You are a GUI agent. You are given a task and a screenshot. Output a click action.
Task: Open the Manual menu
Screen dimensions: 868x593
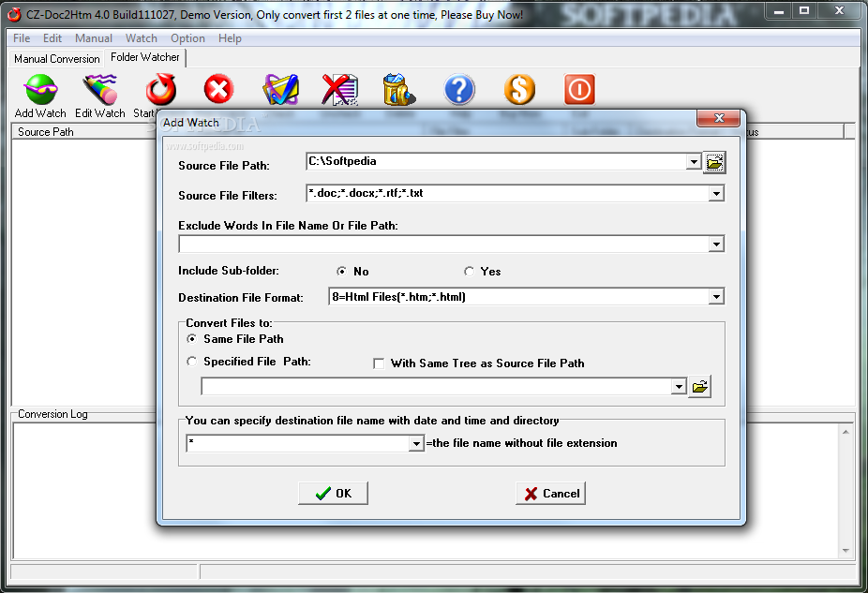click(94, 38)
